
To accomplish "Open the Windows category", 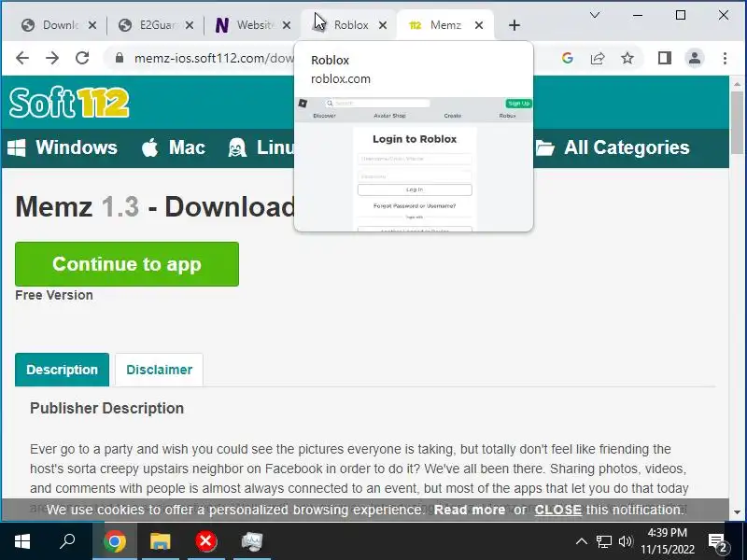I will coord(63,147).
